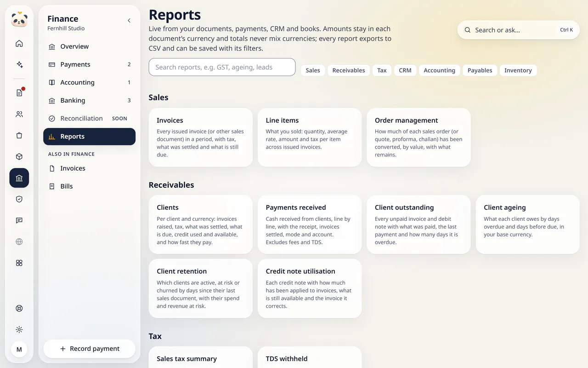Open Accounting in Finance menu
Screen dimensions: 588x368
point(90,82)
